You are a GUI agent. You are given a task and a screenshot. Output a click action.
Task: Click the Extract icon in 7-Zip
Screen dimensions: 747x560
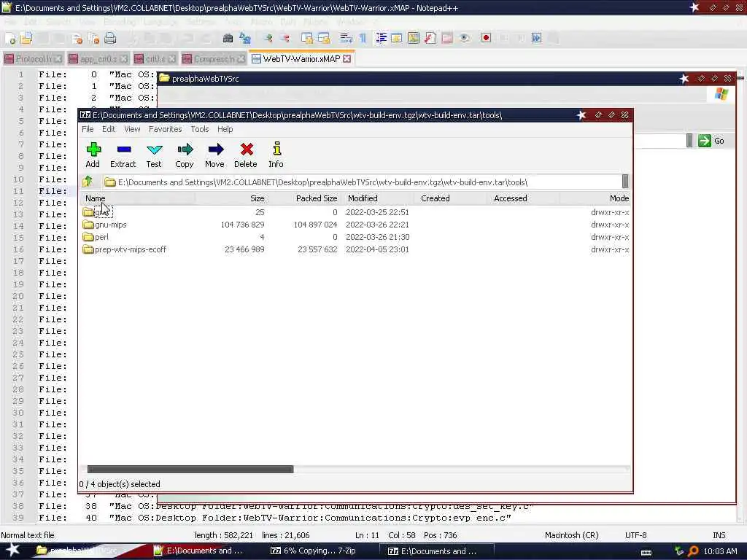click(x=123, y=155)
